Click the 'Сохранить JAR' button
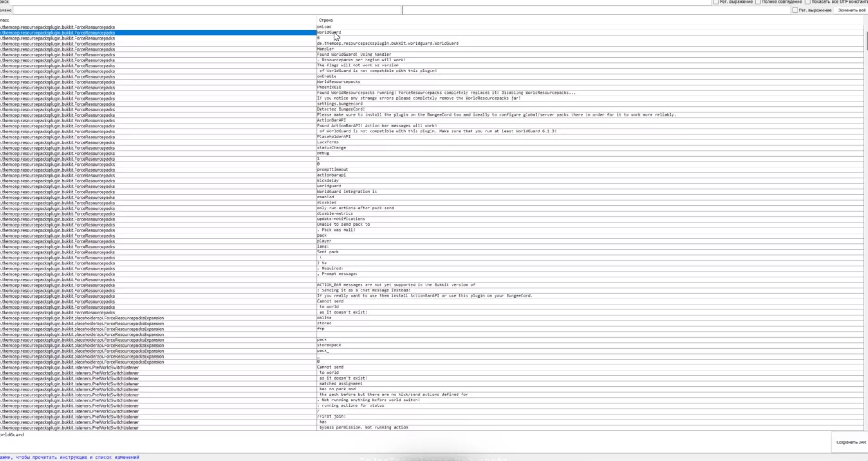 [851, 442]
